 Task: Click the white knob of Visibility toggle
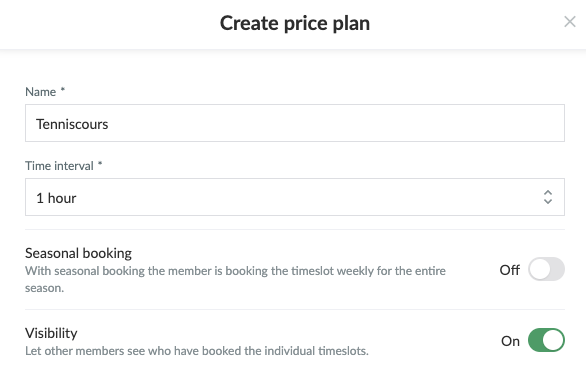553,340
